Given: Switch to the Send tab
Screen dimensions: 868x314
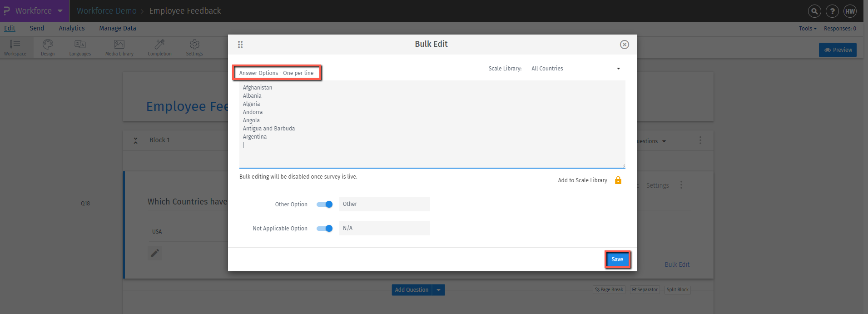Looking at the screenshot, I should click(x=37, y=28).
